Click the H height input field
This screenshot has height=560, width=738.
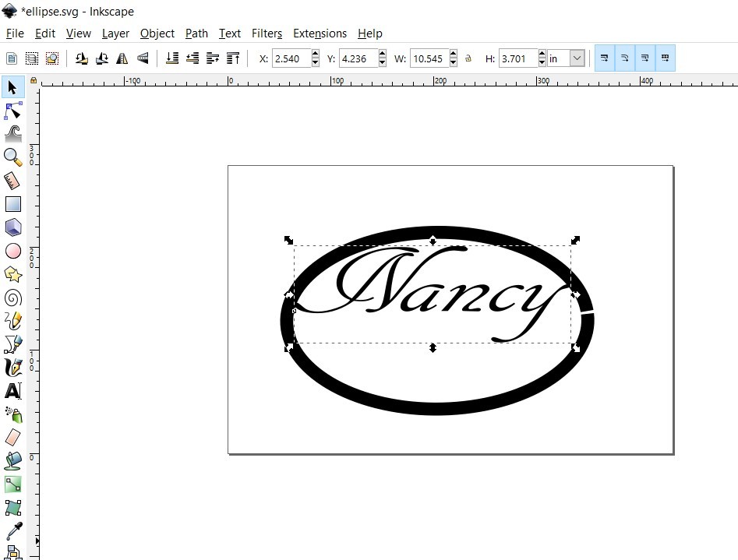[518, 58]
